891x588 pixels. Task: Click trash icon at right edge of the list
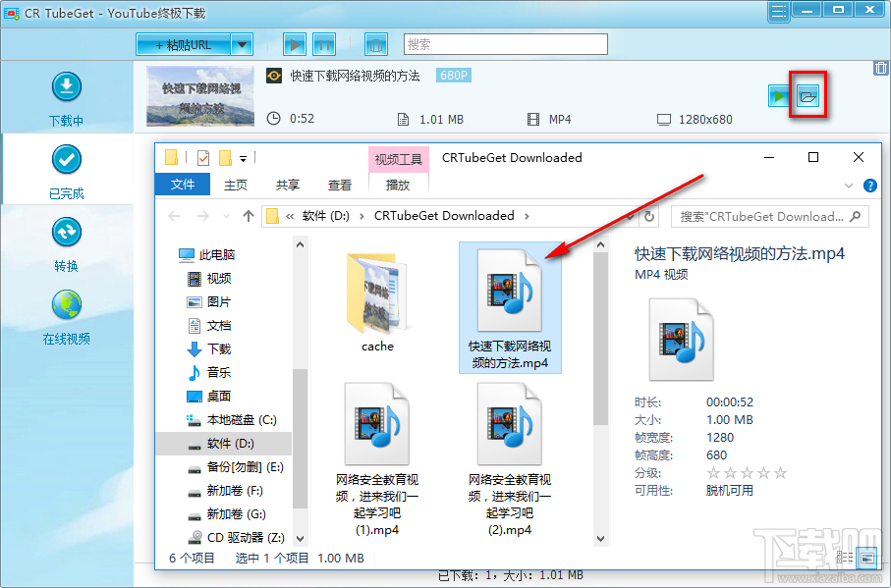point(881,68)
